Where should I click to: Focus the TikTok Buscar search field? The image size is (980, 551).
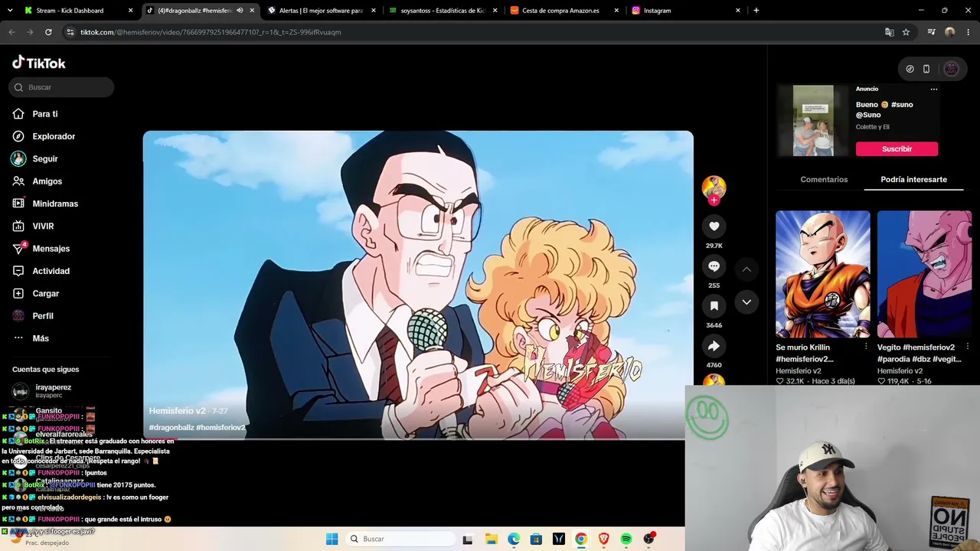(61, 87)
